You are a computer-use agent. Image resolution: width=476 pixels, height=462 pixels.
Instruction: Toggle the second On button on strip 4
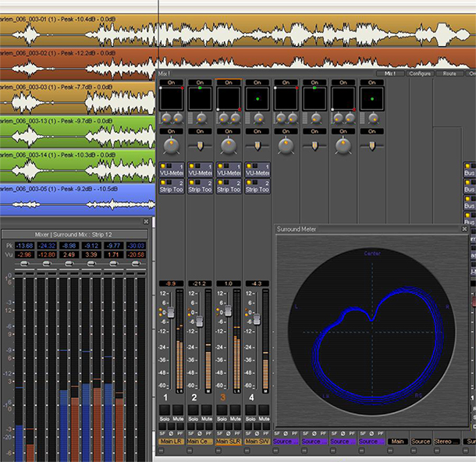tap(257, 132)
